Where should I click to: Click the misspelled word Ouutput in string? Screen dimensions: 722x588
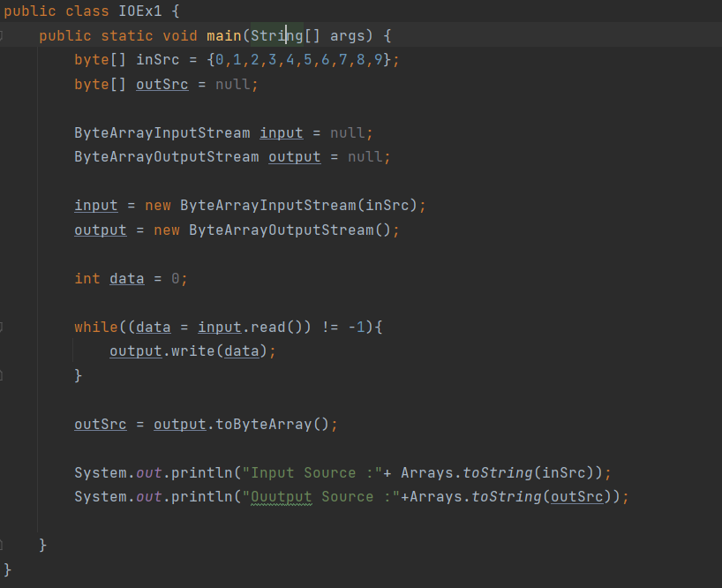click(x=281, y=497)
